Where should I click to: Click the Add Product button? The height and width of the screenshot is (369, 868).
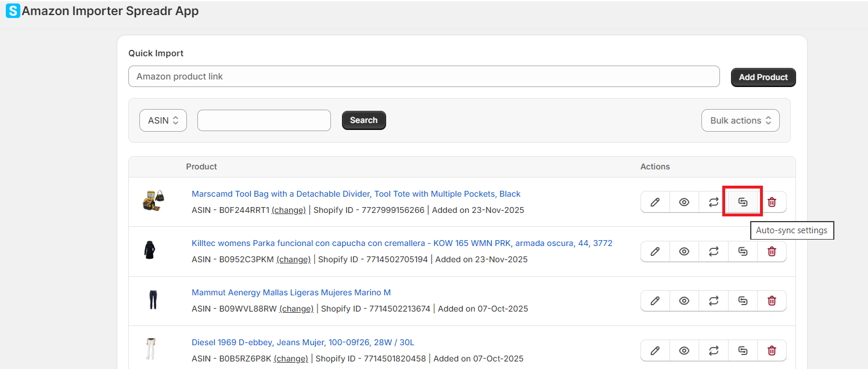pyautogui.click(x=763, y=77)
